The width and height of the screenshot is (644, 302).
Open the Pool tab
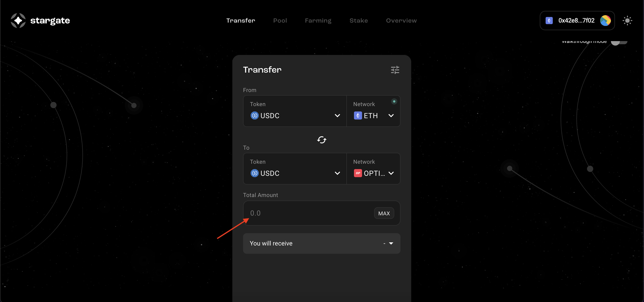click(x=280, y=20)
